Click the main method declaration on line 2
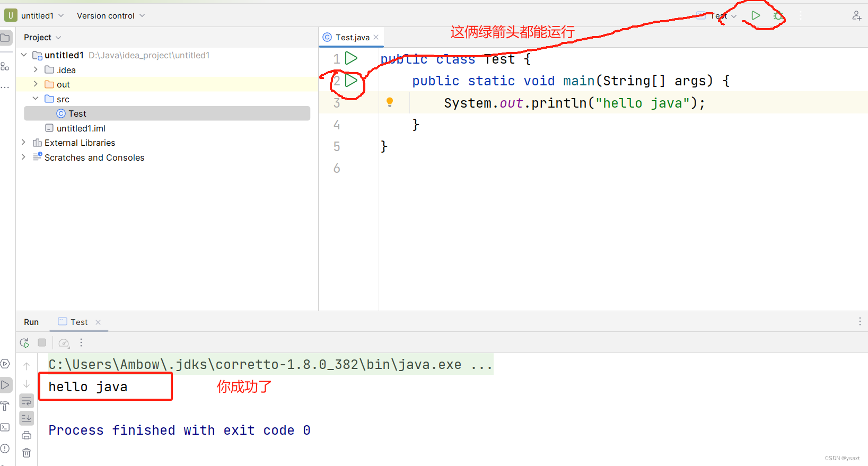Screen dimensions: 868x466 point(571,81)
